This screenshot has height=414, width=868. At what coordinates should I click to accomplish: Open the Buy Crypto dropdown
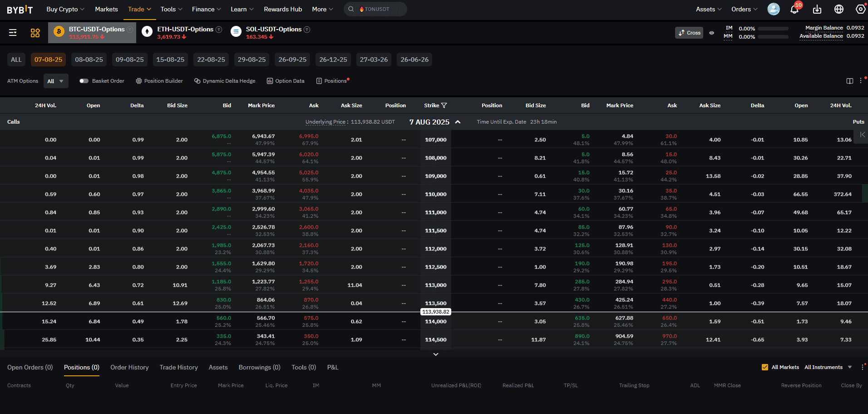(x=65, y=9)
